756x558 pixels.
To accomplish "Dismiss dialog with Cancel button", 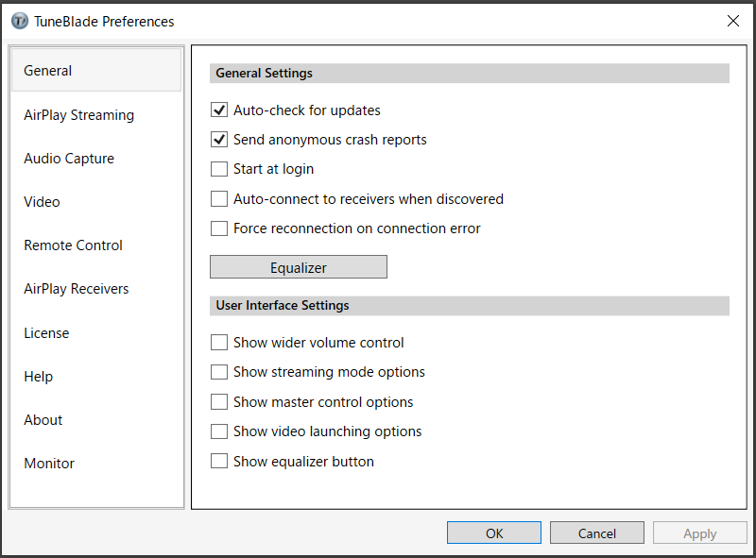I will [x=597, y=533].
